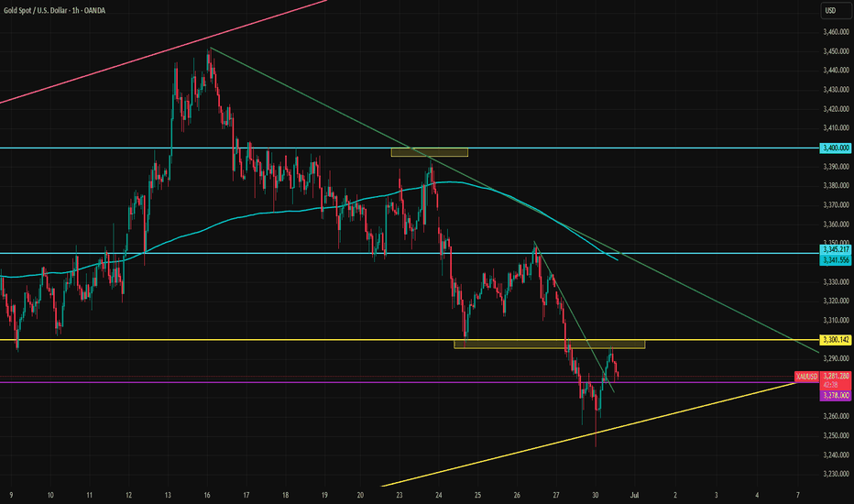854x504 pixels.
Task: Select the pink ascending trendline at top
Action: click(x=163, y=51)
